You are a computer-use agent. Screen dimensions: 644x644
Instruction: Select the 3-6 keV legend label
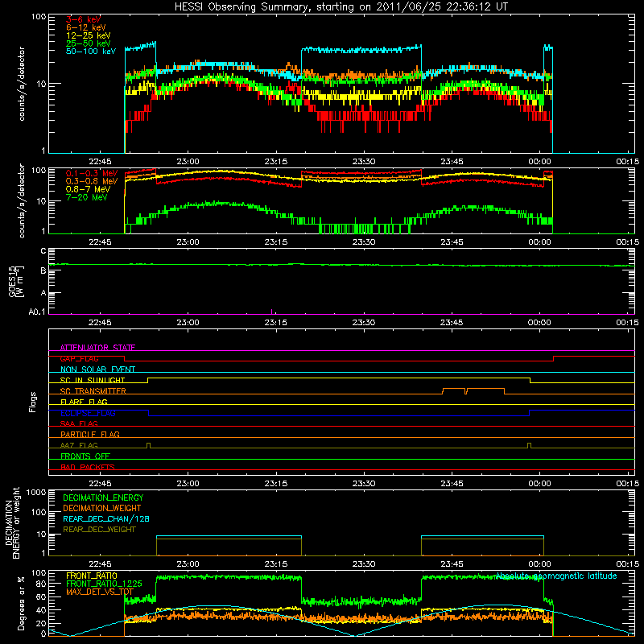pyautogui.click(x=83, y=19)
